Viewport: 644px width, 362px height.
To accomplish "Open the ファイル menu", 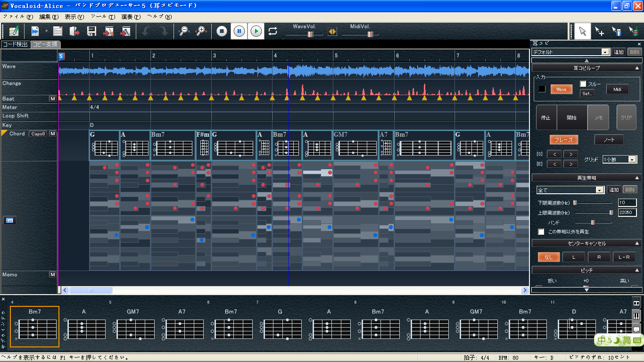I will [x=18, y=16].
